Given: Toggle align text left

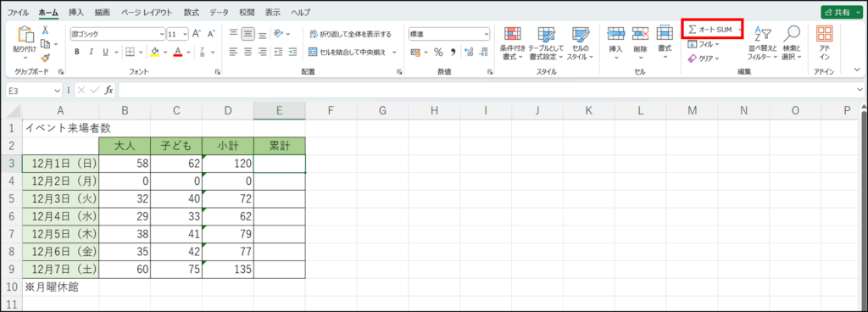Looking at the screenshot, I should point(234,52).
